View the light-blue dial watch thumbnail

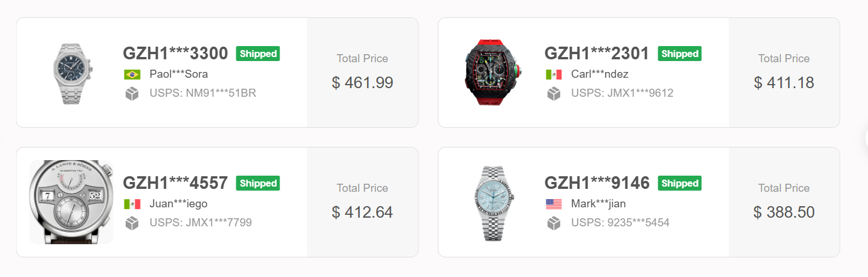[x=493, y=203]
